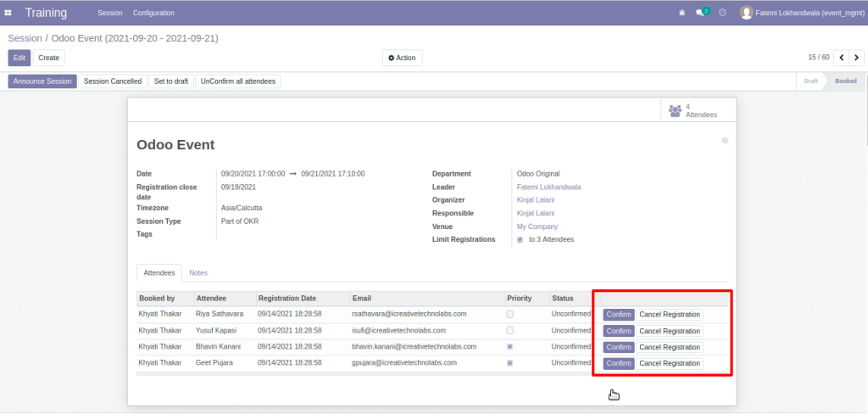Viewport: 868px width, 414px height.
Task: Toggle Priority checkbox for Geet Pujara
Action: pos(509,363)
